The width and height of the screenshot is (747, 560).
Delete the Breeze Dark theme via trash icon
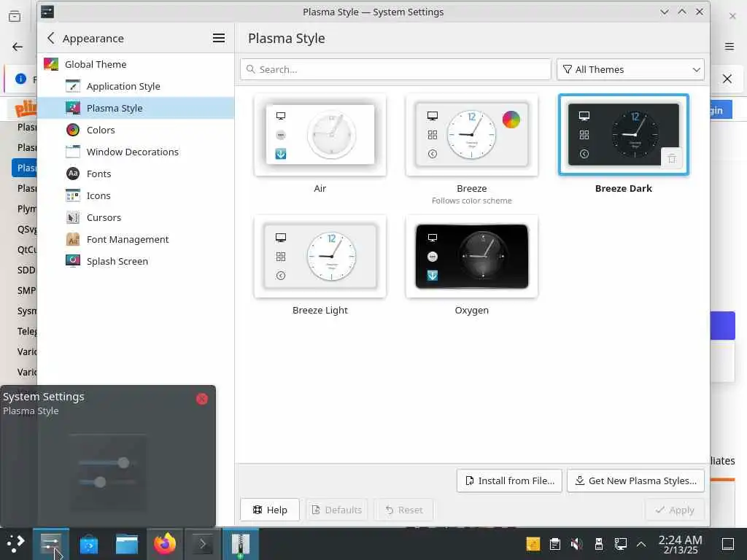(x=672, y=158)
